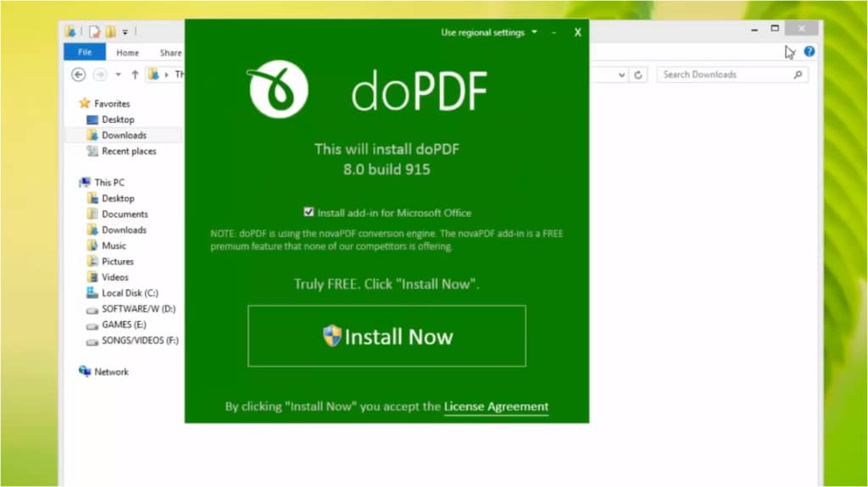The height and width of the screenshot is (487, 868).
Task: Open Explorer Help question mark icon
Action: [810, 52]
